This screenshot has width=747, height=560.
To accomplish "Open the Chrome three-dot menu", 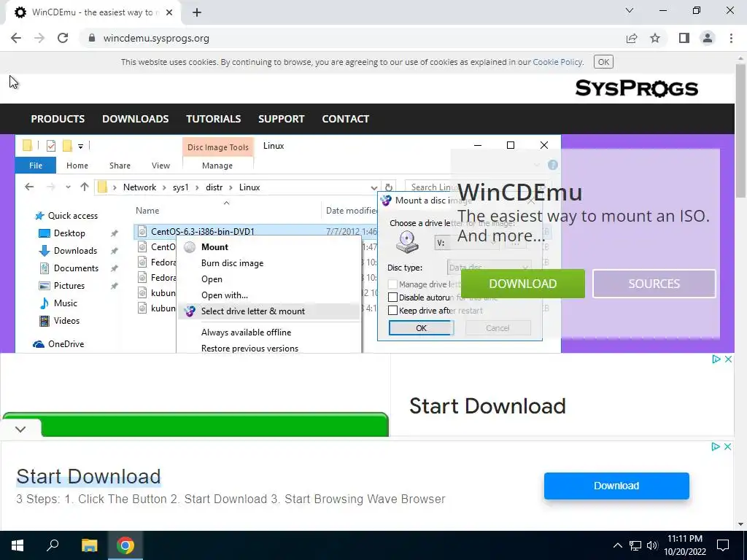I will pos(731,38).
